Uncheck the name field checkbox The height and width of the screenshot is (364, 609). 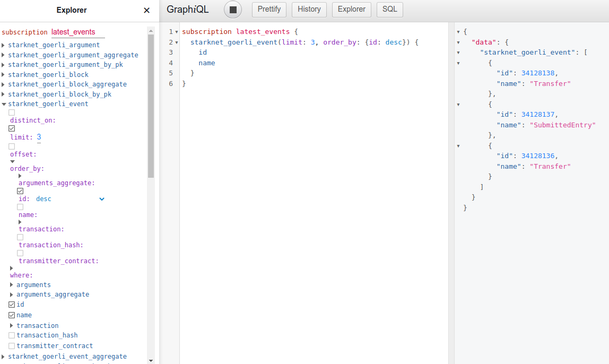click(x=12, y=315)
